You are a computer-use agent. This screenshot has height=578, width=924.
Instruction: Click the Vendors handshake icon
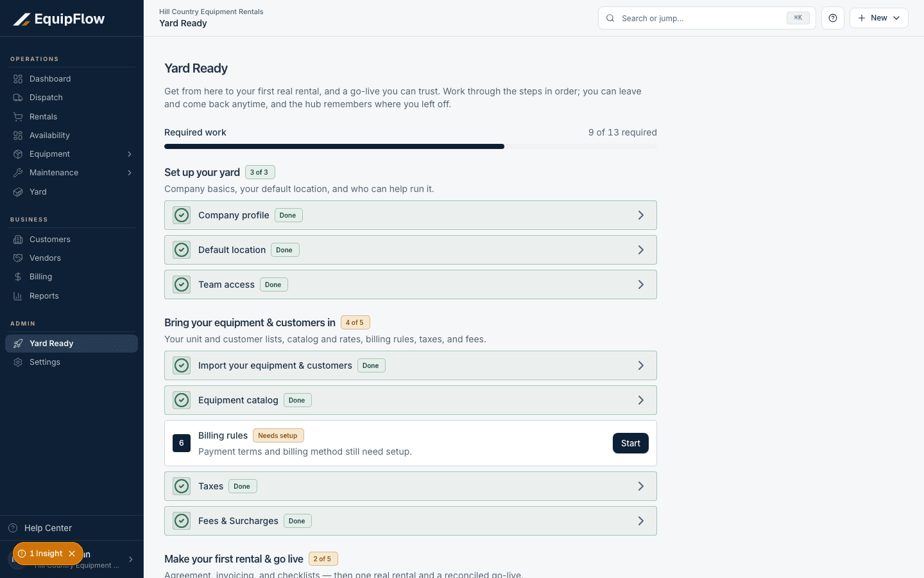click(x=18, y=258)
